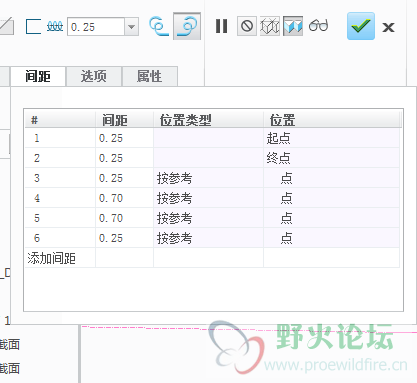Click the 点 location cell in row 3
This screenshot has width=417, height=383.
tap(332, 178)
